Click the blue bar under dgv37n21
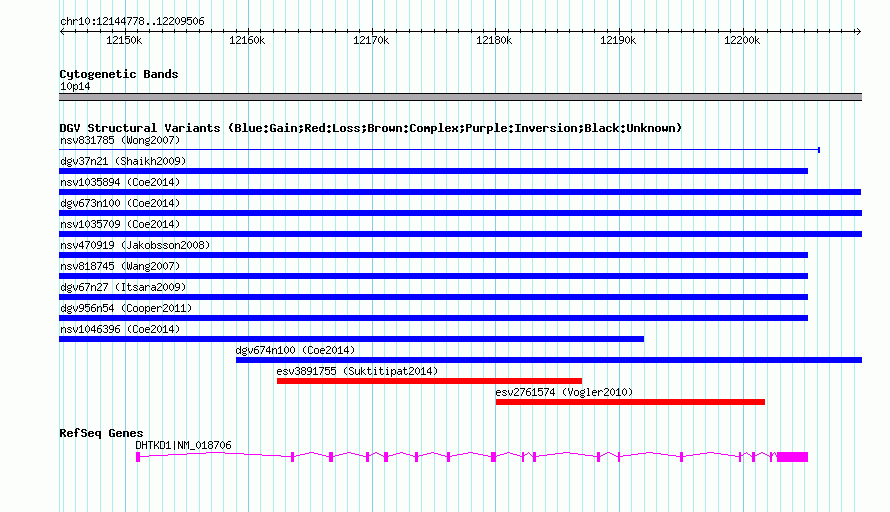The width and height of the screenshot is (890, 512). (x=433, y=171)
